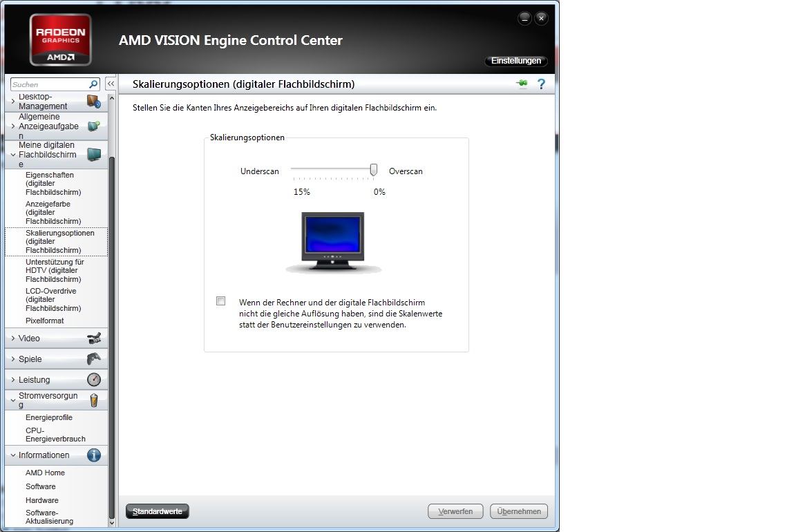Image resolution: width=796 pixels, height=532 pixels.
Task: Open Anzeigefarbe (digitaler Flachbildschirm)
Action: tap(53, 212)
